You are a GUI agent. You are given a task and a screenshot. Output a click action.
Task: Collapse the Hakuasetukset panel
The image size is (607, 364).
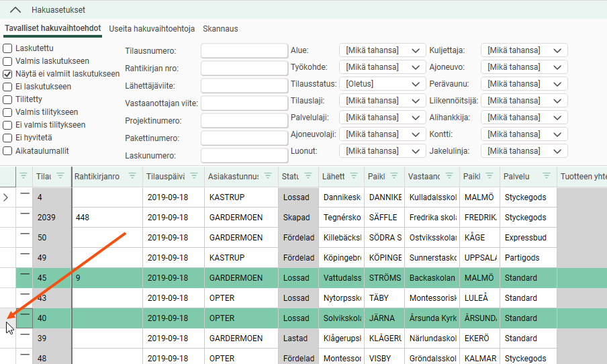click(x=15, y=10)
